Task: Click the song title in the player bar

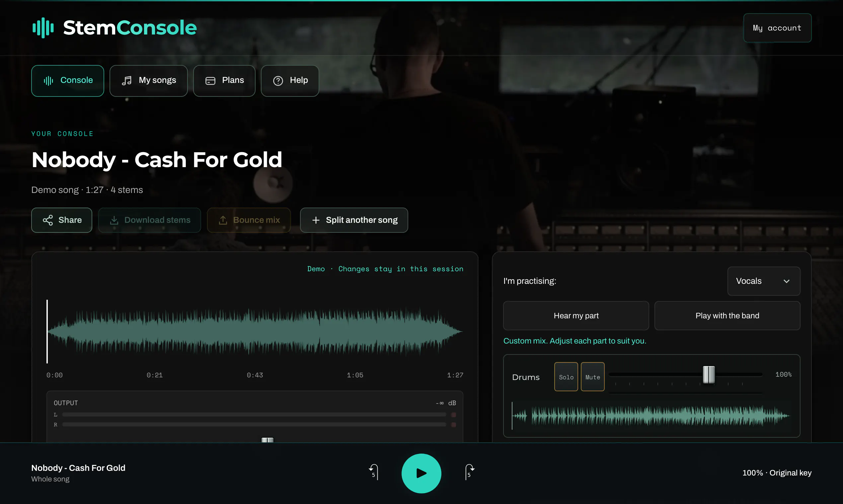Action: 78,468
